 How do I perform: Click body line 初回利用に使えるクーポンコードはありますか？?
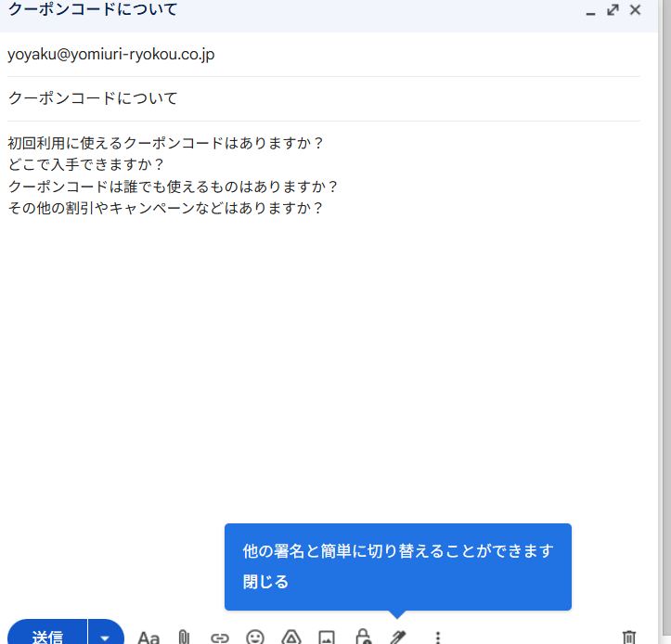tap(165, 143)
